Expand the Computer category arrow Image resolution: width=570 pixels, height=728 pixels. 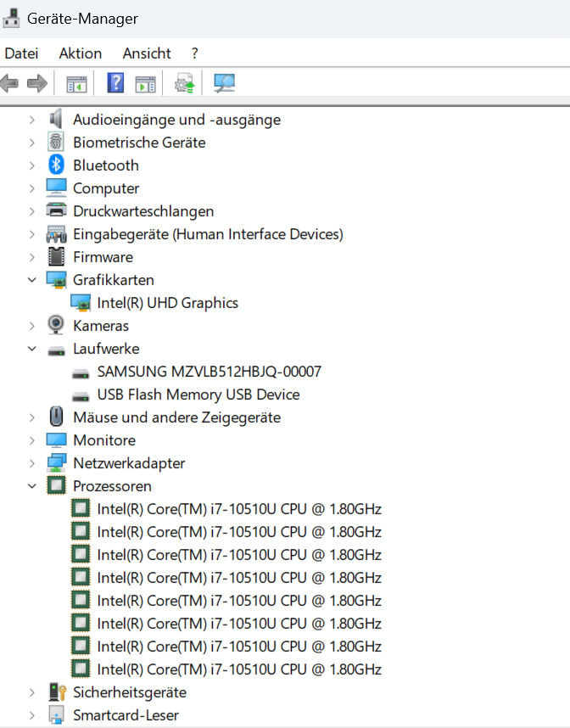[x=31, y=188]
